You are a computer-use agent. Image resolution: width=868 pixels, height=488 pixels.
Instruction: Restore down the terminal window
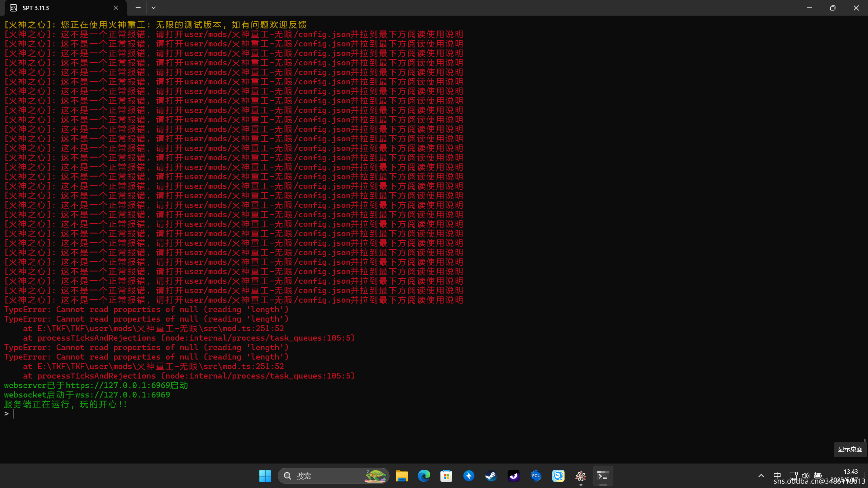(833, 8)
